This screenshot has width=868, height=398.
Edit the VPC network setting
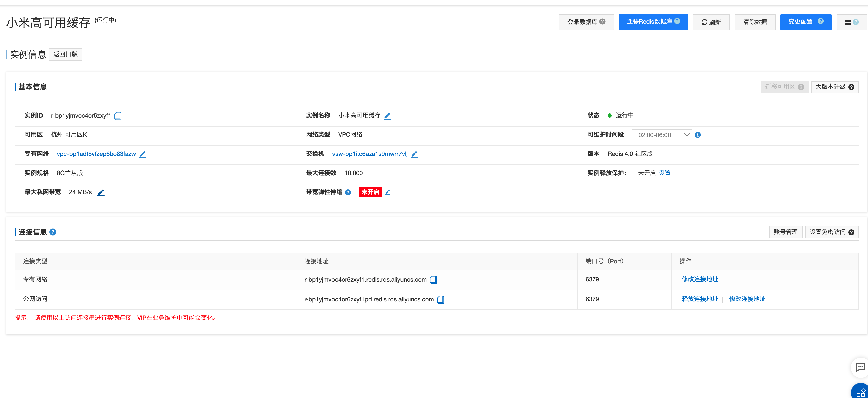[x=143, y=154]
